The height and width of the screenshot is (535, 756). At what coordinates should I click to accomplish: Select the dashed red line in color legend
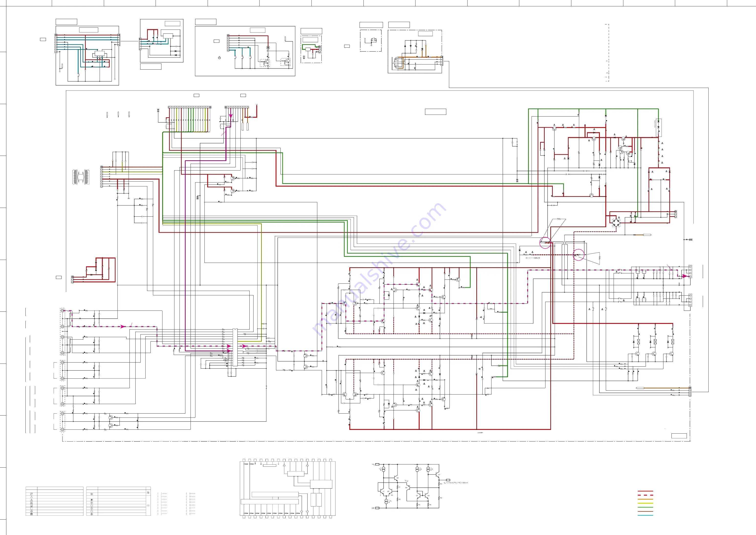tap(645, 495)
